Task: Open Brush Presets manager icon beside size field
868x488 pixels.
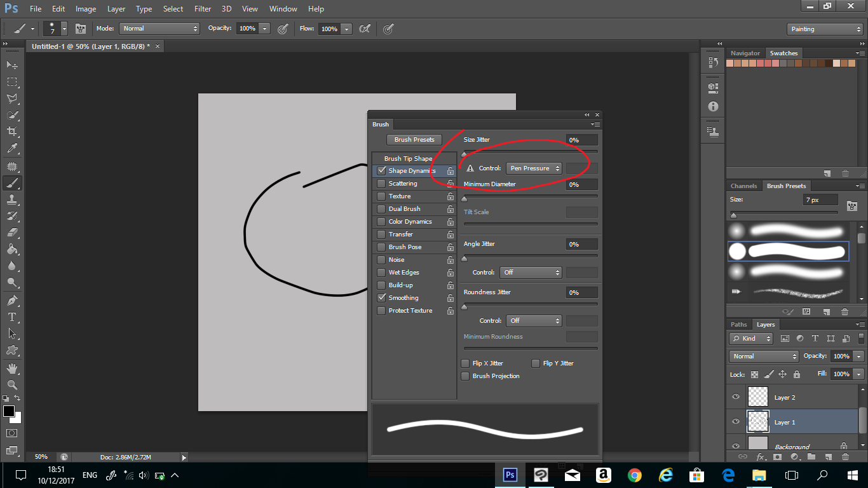Action: click(x=852, y=206)
